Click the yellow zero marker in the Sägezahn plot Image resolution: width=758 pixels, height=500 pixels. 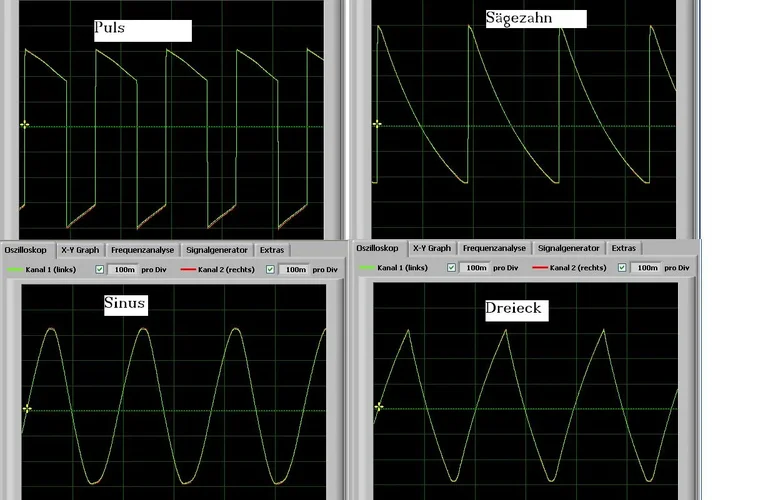click(x=377, y=124)
